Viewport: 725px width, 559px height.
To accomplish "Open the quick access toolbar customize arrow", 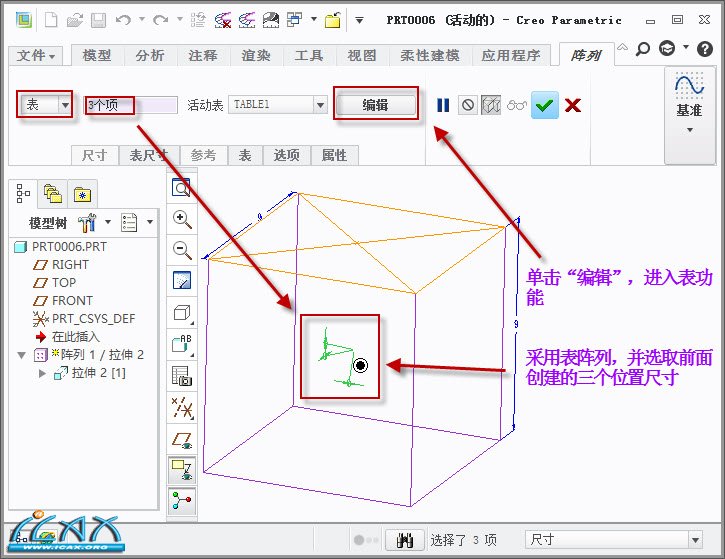I will pyautogui.click(x=359, y=20).
